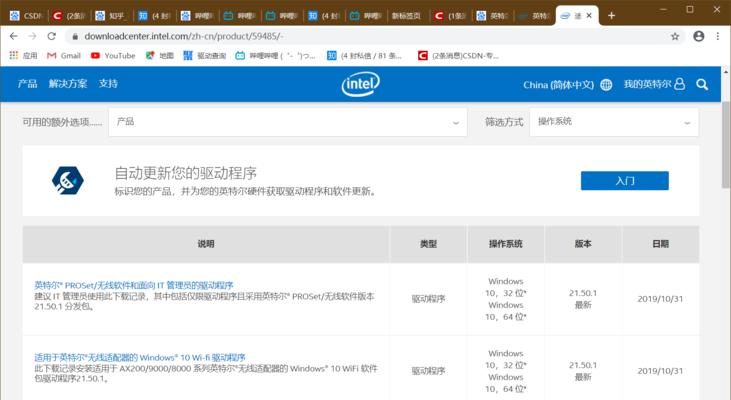Click the 筛选方式 label
Image resolution: width=731 pixels, height=400 pixels.
point(504,122)
